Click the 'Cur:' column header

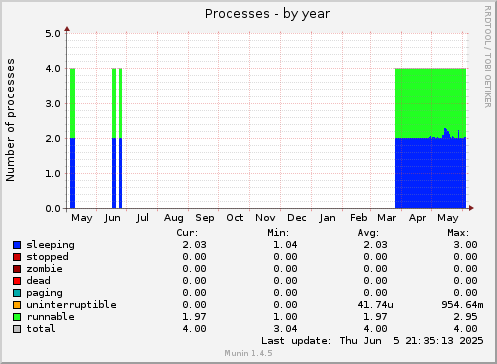point(187,233)
